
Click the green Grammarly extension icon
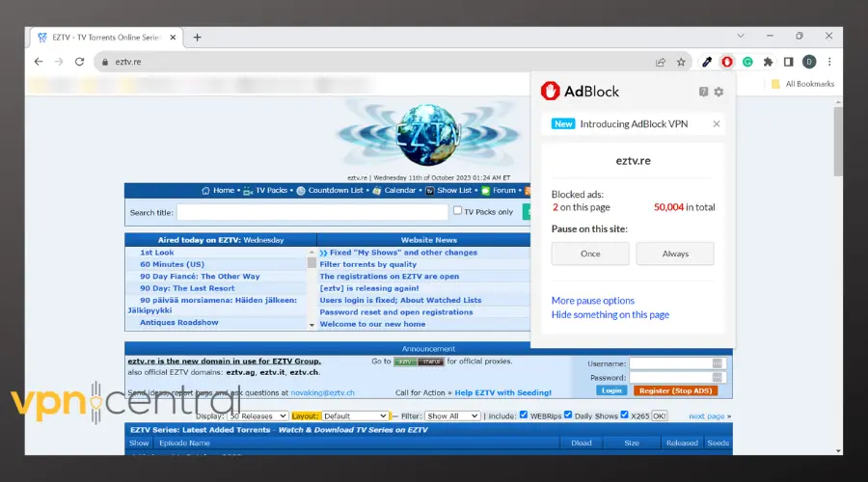coord(747,62)
